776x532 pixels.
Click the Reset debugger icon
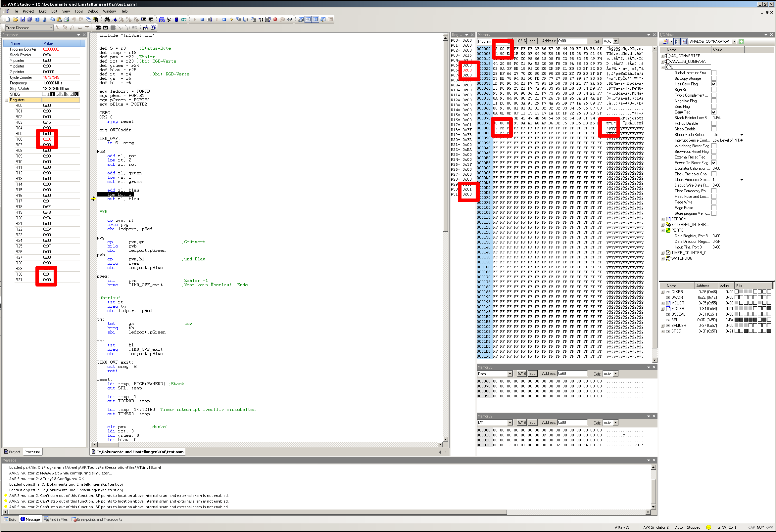pos(224,20)
